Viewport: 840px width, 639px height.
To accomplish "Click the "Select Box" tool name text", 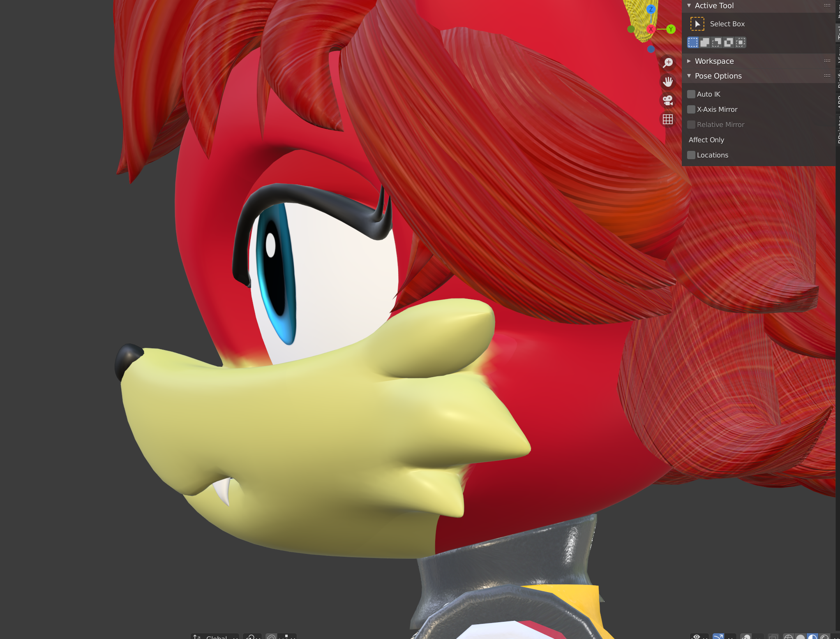I will coord(727,24).
